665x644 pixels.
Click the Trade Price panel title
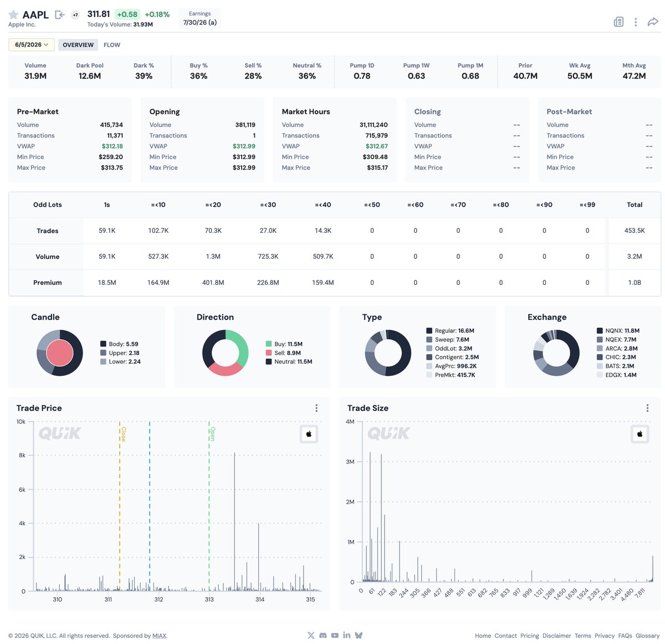(x=39, y=408)
